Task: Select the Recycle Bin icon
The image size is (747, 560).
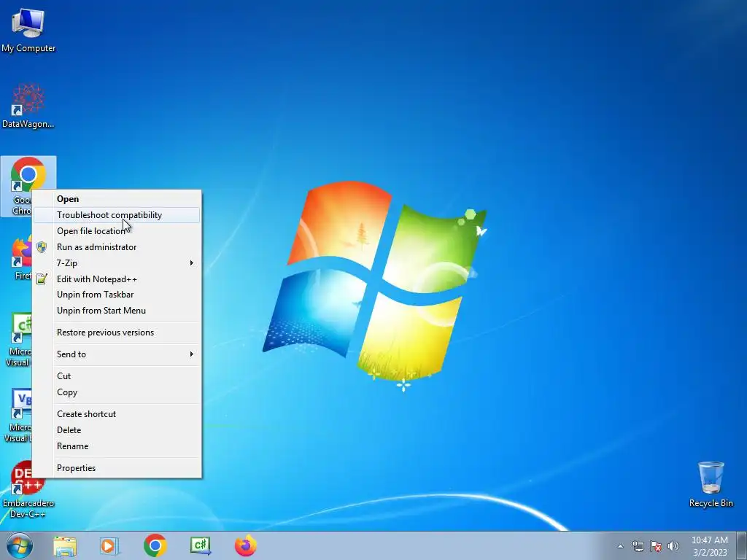Action: tap(711, 484)
